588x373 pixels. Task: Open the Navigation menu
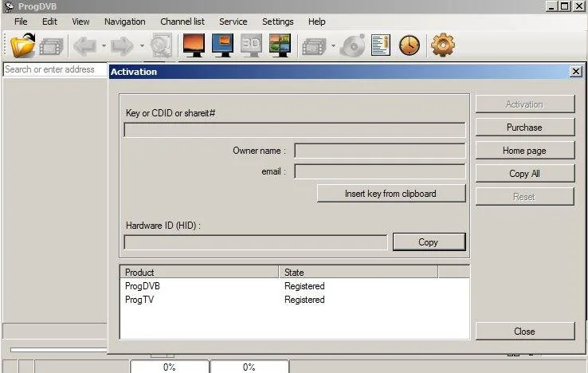pos(125,22)
